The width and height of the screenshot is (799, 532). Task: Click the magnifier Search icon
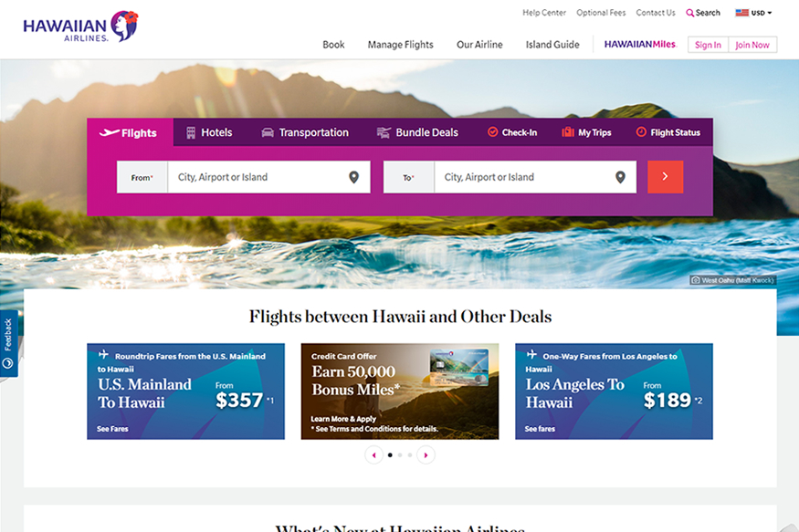click(x=689, y=14)
